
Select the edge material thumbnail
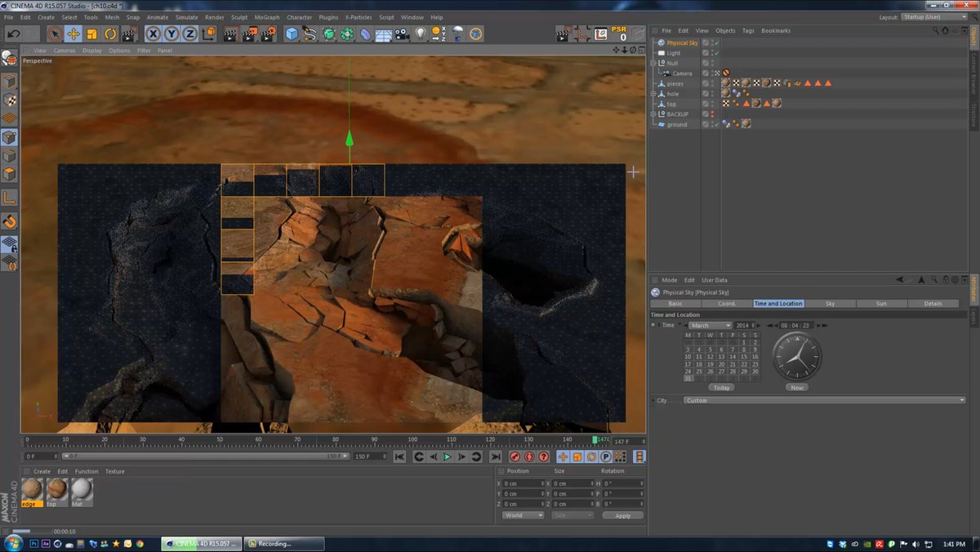tap(32, 490)
